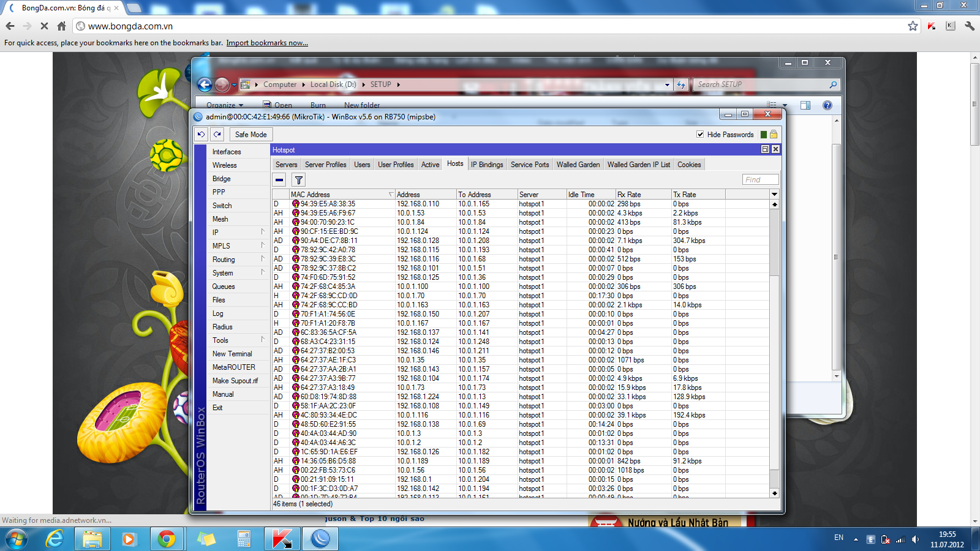Open New Terminal in WinBox
Viewport: 980px width, 551px height.
238,354
